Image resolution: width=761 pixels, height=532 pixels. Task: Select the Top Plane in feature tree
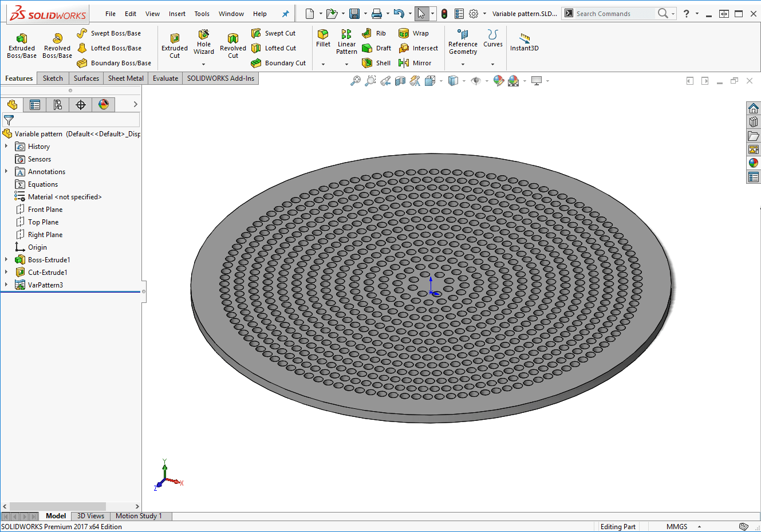[x=43, y=222]
